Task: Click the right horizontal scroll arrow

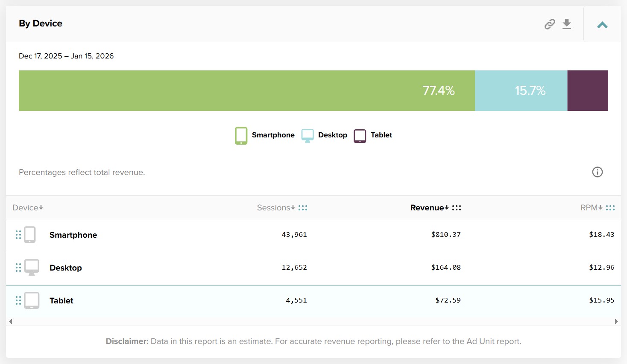Action: (616, 321)
